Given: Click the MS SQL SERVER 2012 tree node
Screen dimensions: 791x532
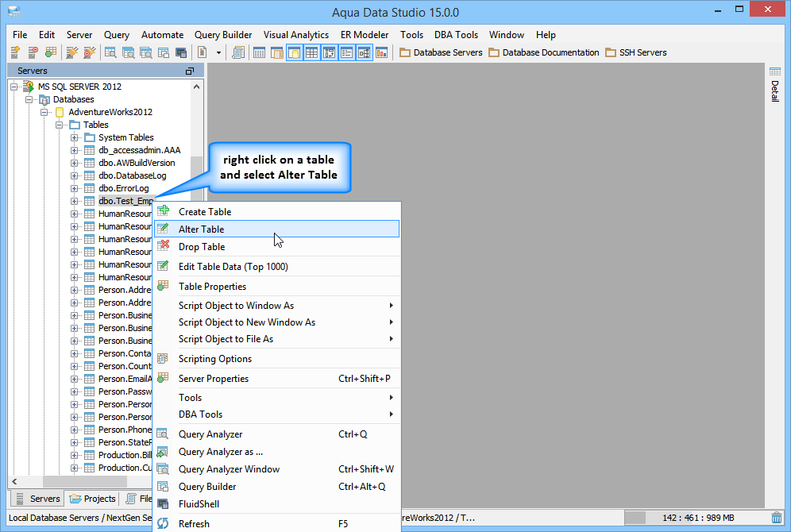Looking at the screenshot, I should click(79, 87).
